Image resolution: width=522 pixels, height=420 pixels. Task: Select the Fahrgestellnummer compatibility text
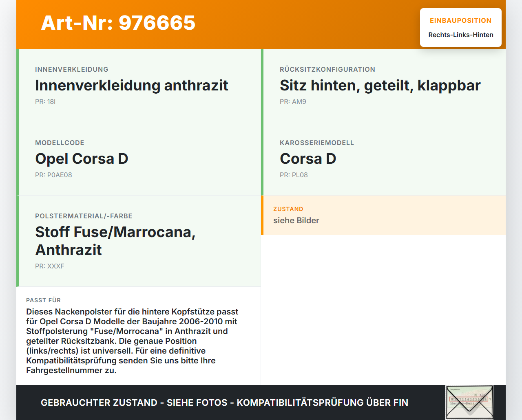click(x=132, y=341)
